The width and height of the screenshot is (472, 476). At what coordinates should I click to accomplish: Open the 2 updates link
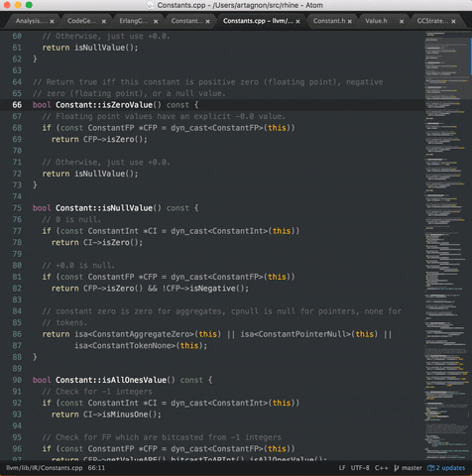point(450,468)
